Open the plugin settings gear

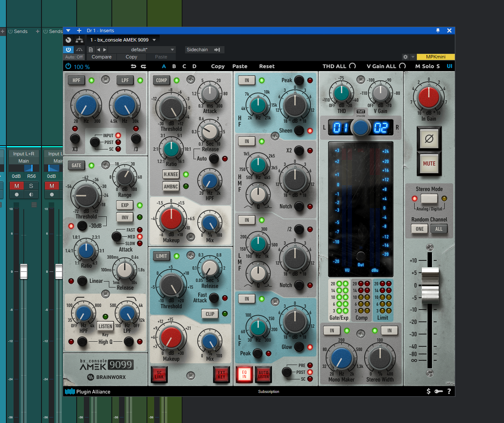point(405,57)
